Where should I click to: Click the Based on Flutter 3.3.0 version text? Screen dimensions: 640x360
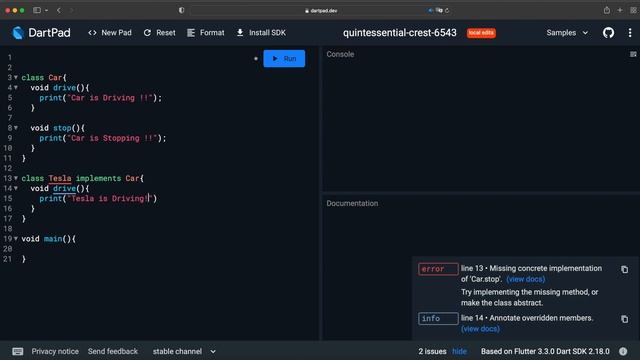pos(545,351)
